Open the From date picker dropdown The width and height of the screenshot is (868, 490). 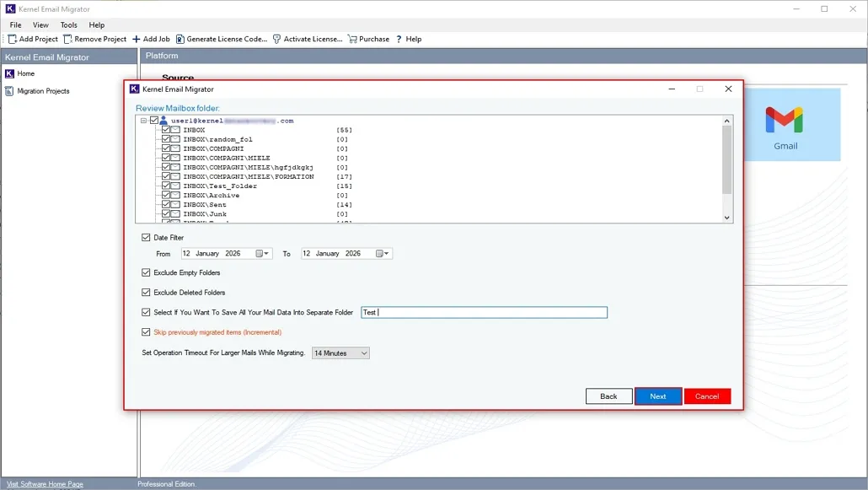click(x=263, y=254)
